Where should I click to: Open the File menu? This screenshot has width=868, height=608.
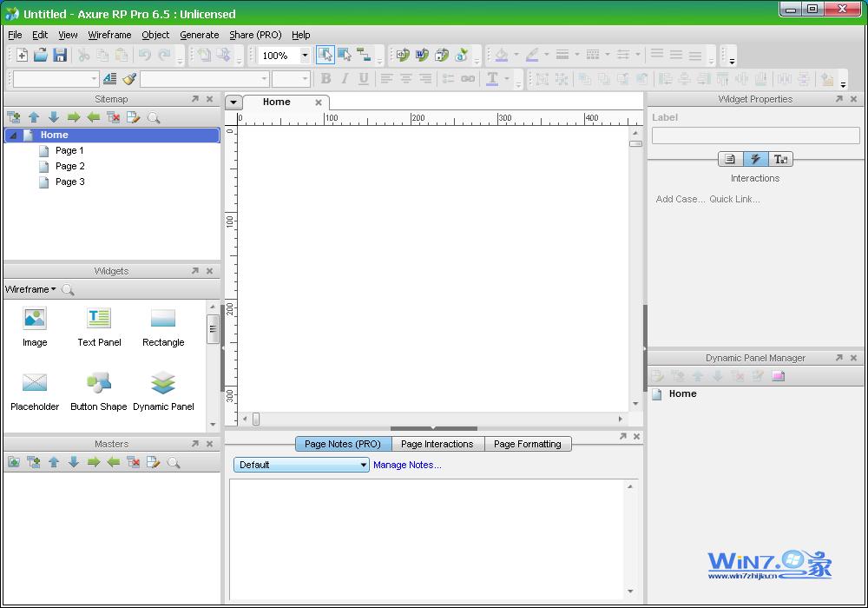tap(15, 35)
